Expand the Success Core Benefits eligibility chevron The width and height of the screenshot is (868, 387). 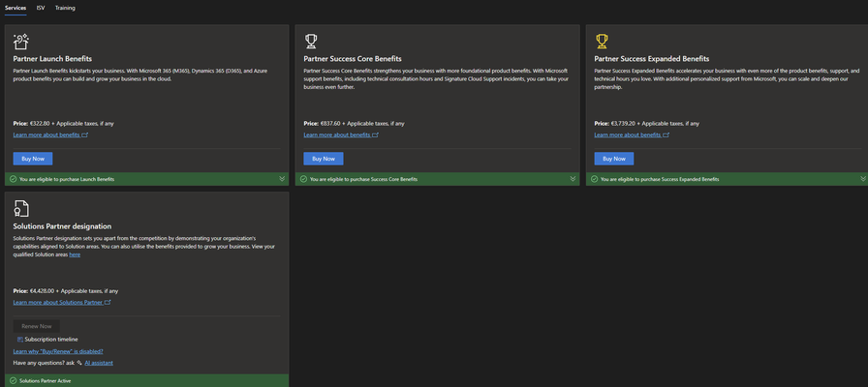coord(573,179)
